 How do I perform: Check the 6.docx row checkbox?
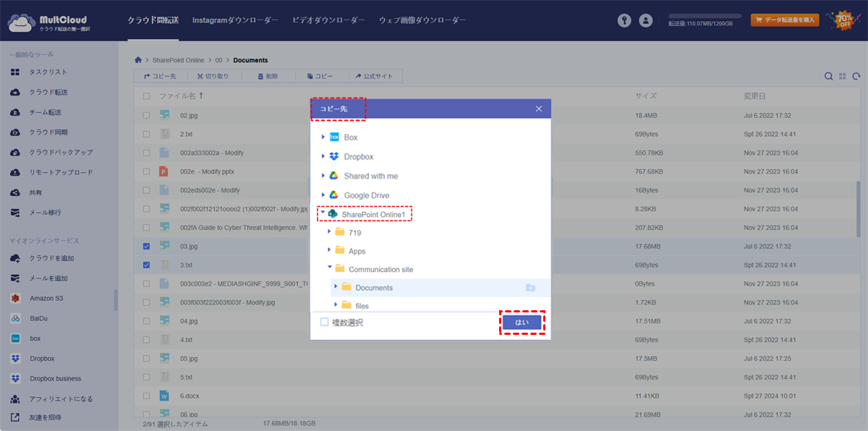(147, 396)
